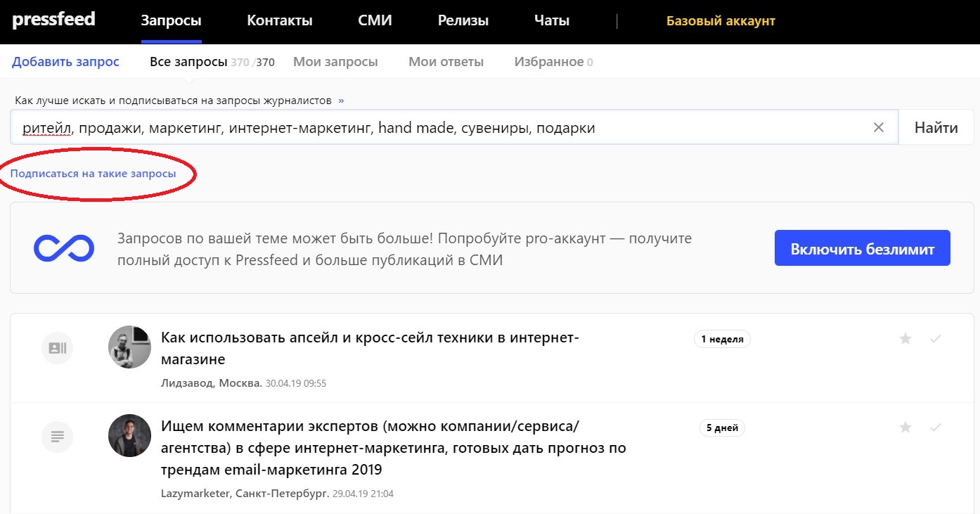This screenshot has width=980, height=514.
Task: Click the Pressfeed logo
Action: pyautogui.click(x=53, y=20)
